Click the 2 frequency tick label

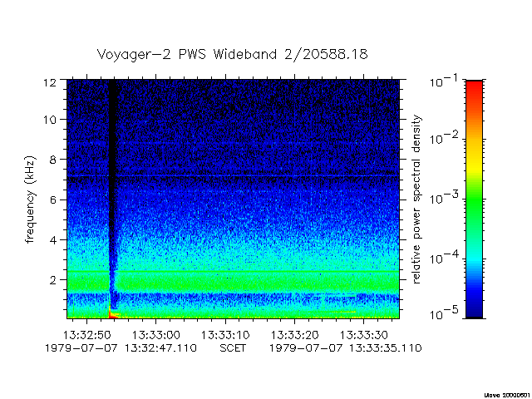click(x=52, y=280)
